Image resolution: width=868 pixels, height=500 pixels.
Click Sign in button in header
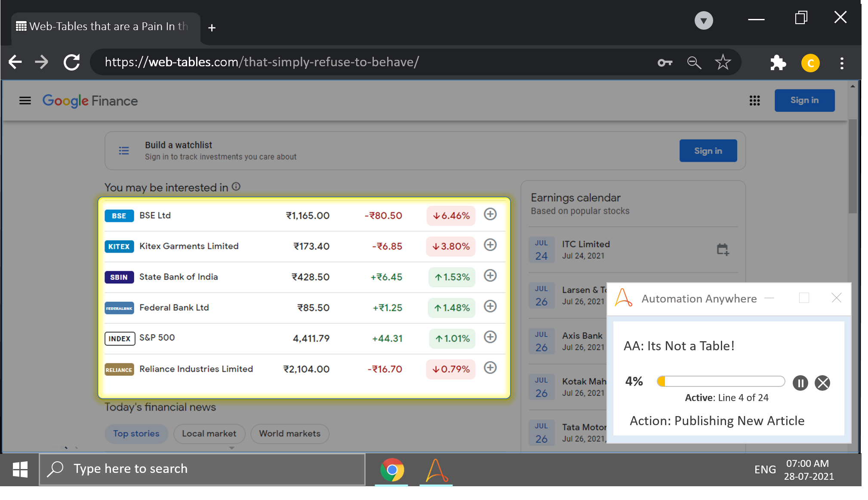[x=804, y=100]
